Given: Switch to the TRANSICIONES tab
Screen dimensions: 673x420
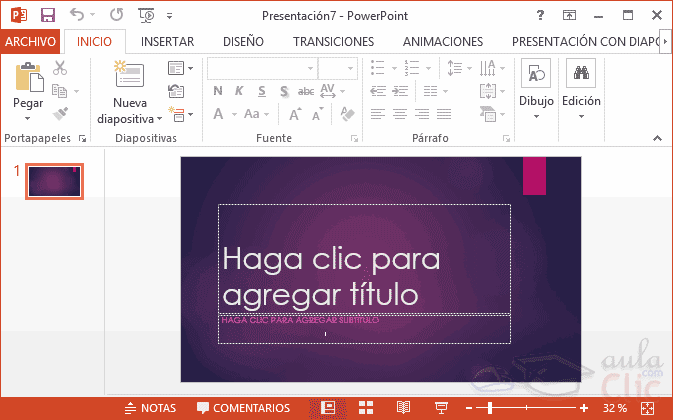Looking at the screenshot, I should coord(333,42).
